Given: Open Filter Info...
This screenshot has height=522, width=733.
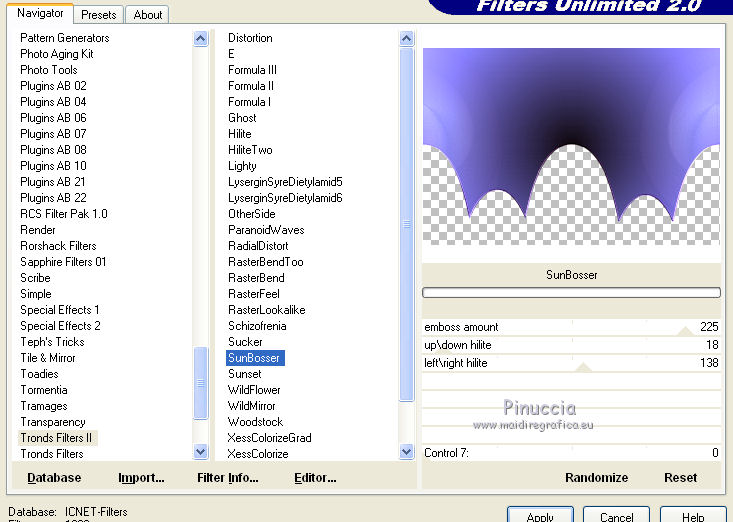Looking at the screenshot, I should coord(228,478).
